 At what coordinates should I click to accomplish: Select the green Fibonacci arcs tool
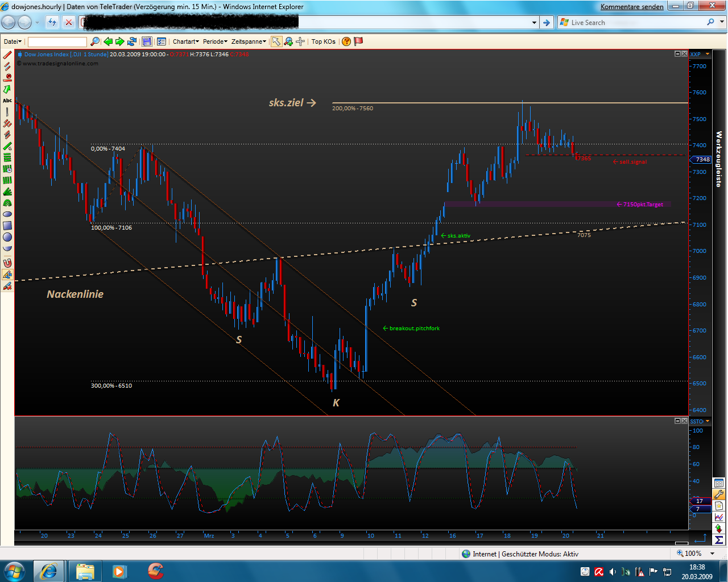click(7, 203)
